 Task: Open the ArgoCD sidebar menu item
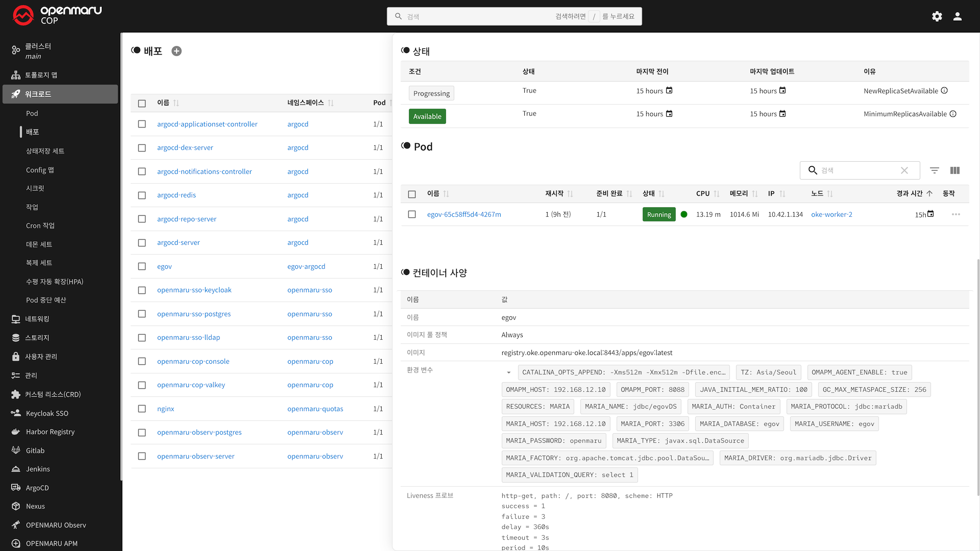click(37, 488)
